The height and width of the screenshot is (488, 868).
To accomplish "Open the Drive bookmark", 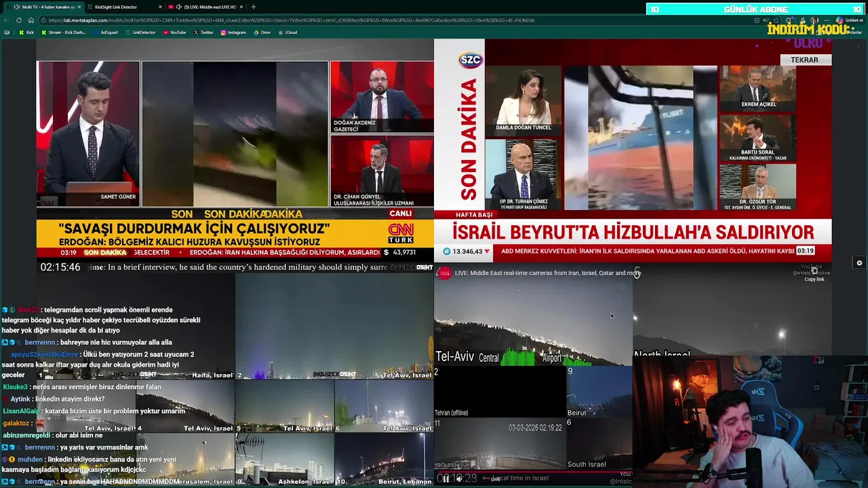I will point(262,32).
